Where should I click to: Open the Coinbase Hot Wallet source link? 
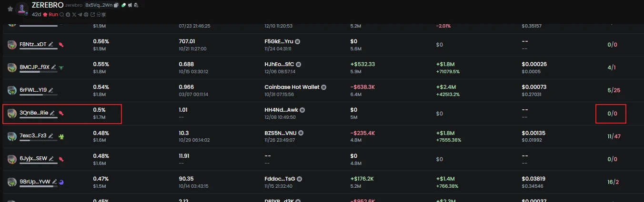coord(292,87)
